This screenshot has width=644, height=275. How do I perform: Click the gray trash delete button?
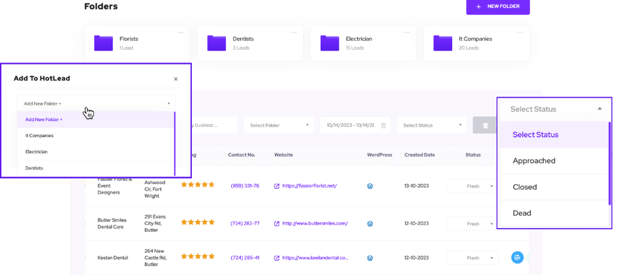point(484,126)
